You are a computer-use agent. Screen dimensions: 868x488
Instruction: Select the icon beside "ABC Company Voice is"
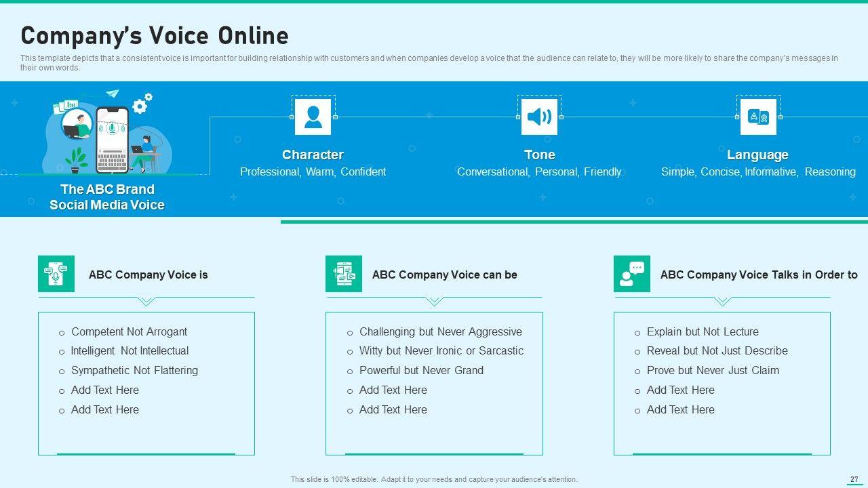pos(56,274)
